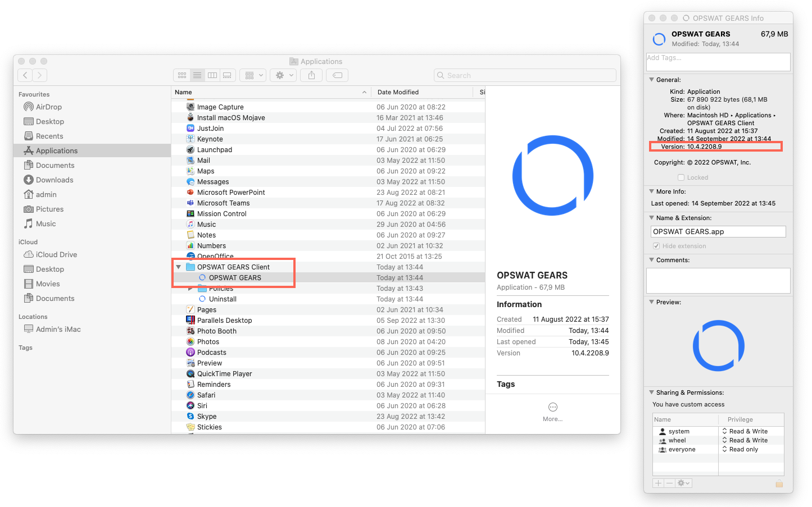The image size is (812, 507).
Task: Change privilege dropdown for wheel
Action: click(x=745, y=440)
